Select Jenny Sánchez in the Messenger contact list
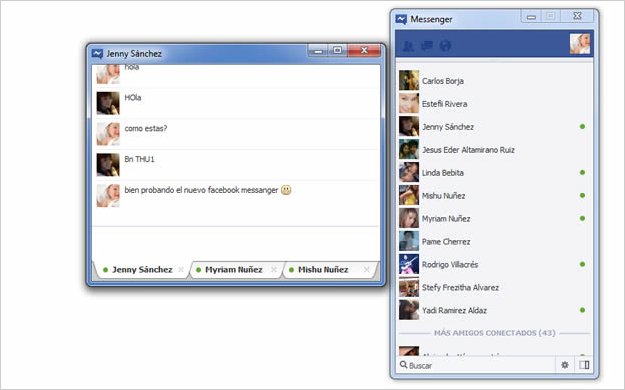Viewport: 625px width, 390px height. point(494,127)
